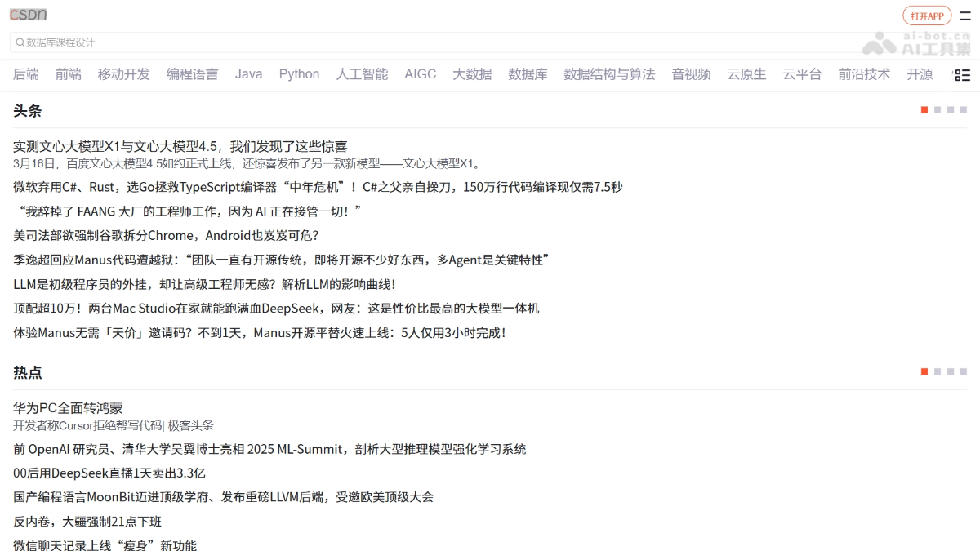The width and height of the screenshot is (980, 551).
Task: Click the 打开APP button
Action: (x=927, y=16)
